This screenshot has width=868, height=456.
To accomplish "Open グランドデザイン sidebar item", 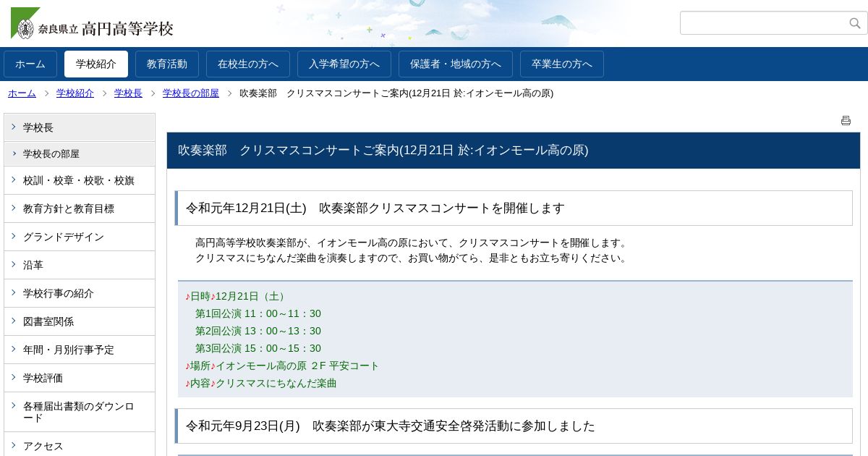I will 80,237.
